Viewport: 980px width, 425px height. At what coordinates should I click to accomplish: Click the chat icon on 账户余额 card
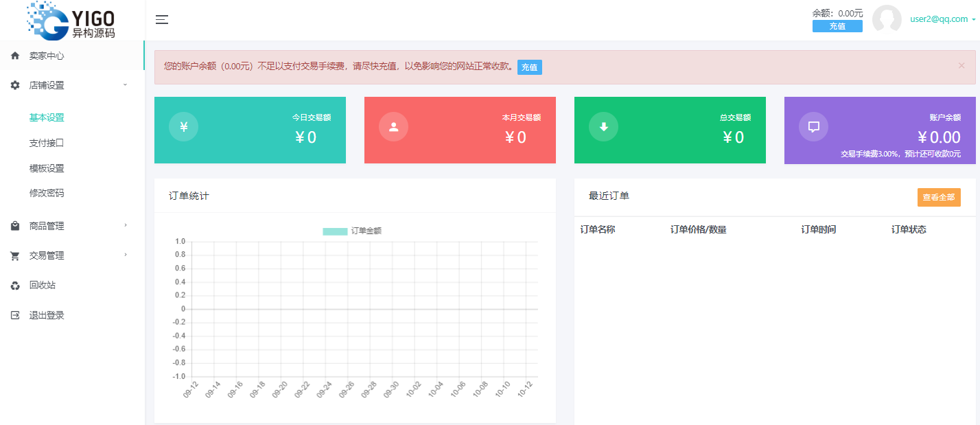[x=813, y=126]
